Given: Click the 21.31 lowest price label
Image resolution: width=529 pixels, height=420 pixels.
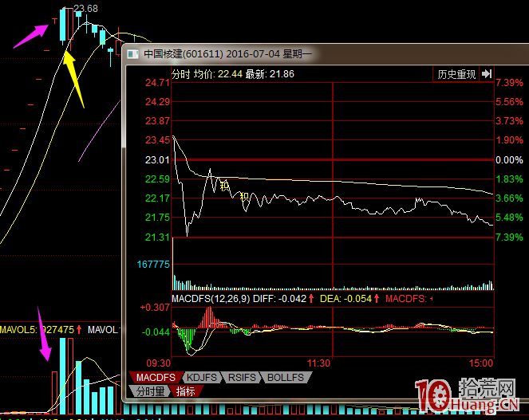Looking at the screenshot, I should pyautogui.click(x=157, y=237).
